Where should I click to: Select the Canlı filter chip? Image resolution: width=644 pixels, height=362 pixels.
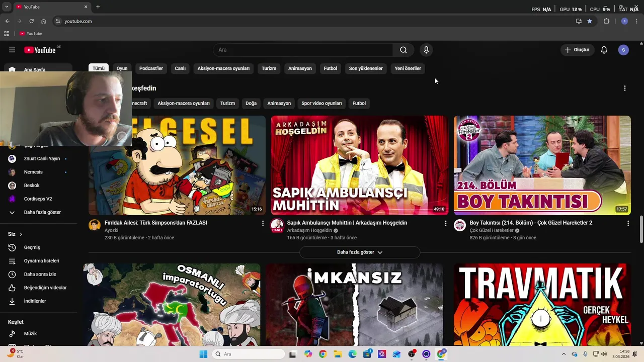coord(180,68)
